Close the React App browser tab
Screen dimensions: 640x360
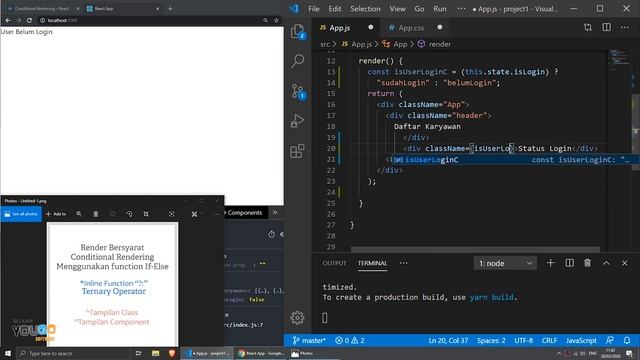(158, 8)
